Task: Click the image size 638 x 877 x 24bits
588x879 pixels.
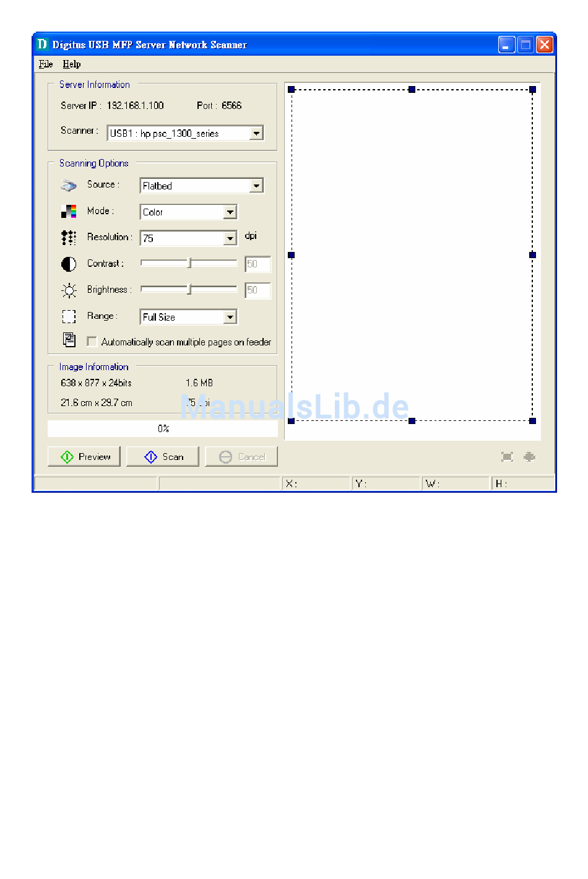Action: pyautogui.click(x=96, y=383)
